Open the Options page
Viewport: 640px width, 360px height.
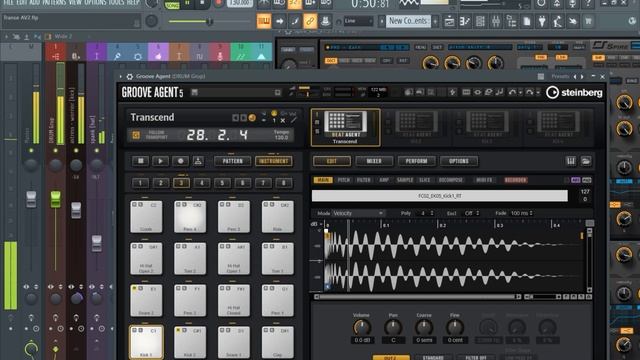459,161
